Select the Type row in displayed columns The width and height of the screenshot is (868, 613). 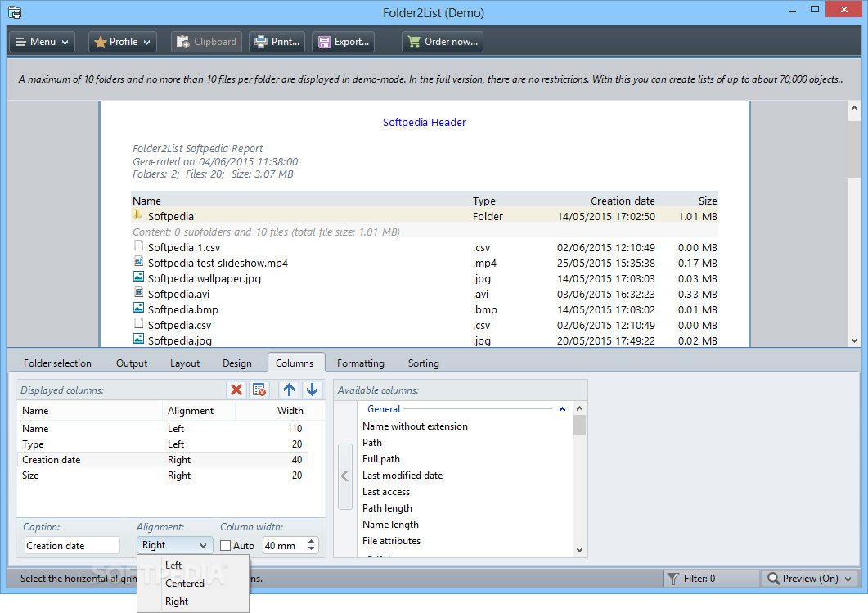[163, 444]
